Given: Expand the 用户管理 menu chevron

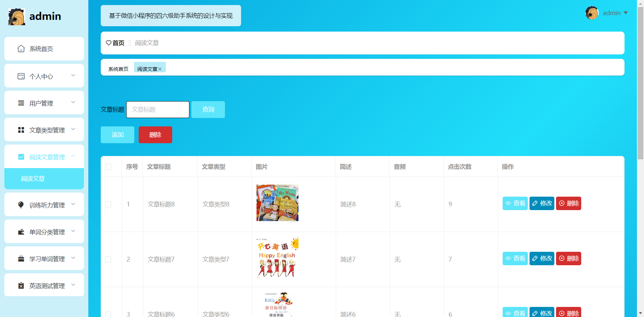Looking at the screenshot, I should tap(73, 102).
